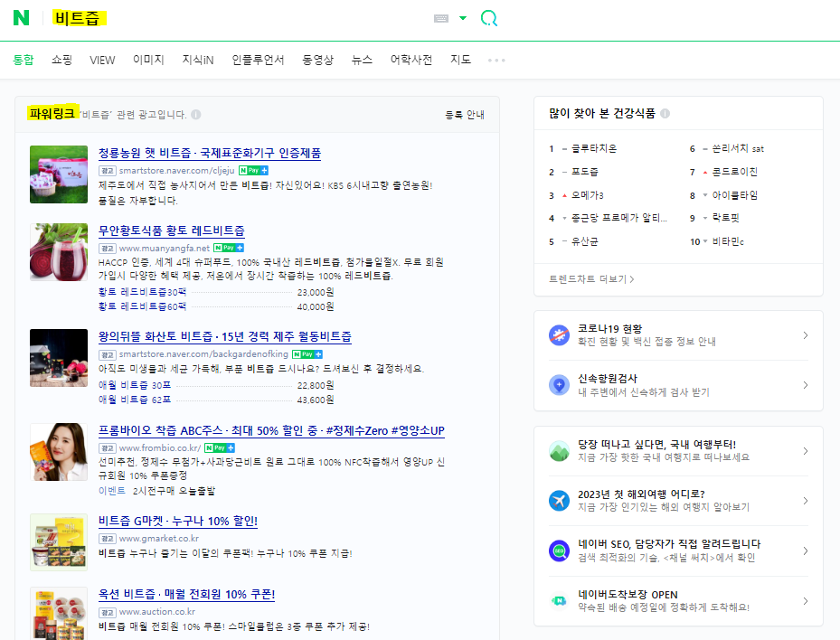
Task: Click the N Pay badge beside smartstore.naver.com/backgardenofking
Action: [x=307, y=354]
